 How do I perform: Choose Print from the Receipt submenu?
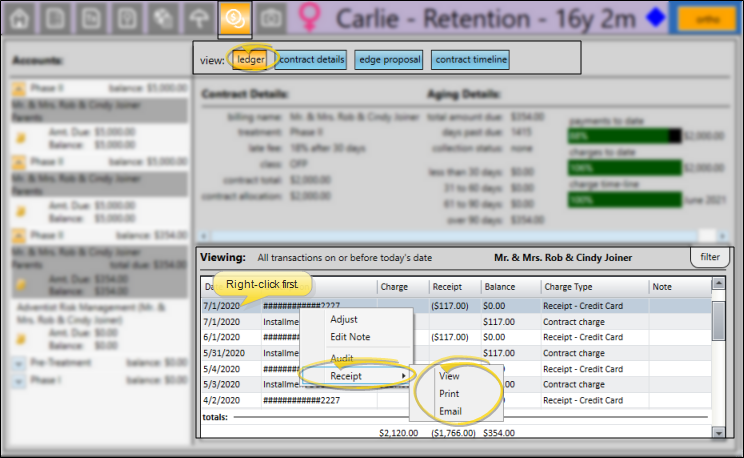click(x=449, y=394)
